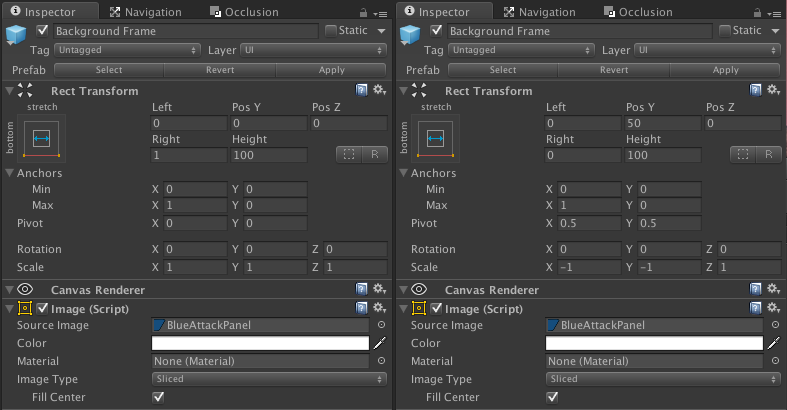This screenshot has width=787, height=410.
Task: Open Tag dropdown showing Untagged on left
Action: 127,50
